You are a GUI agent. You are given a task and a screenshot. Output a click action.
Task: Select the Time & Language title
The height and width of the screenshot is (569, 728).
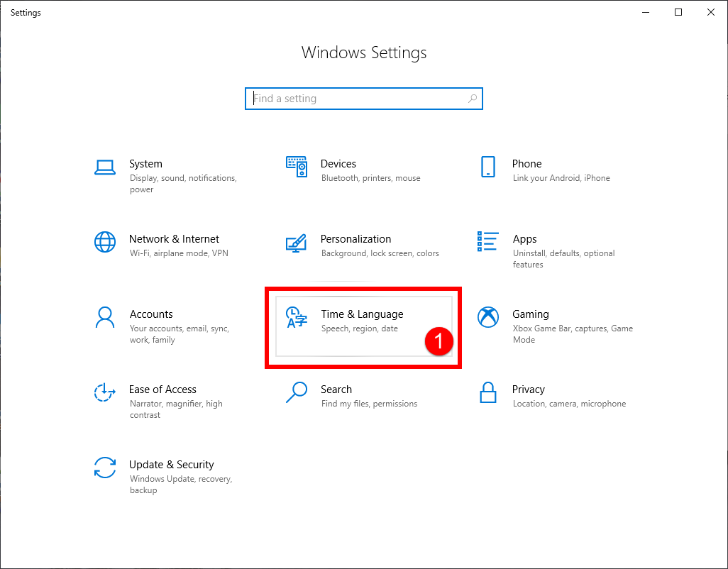click(362, 314)
